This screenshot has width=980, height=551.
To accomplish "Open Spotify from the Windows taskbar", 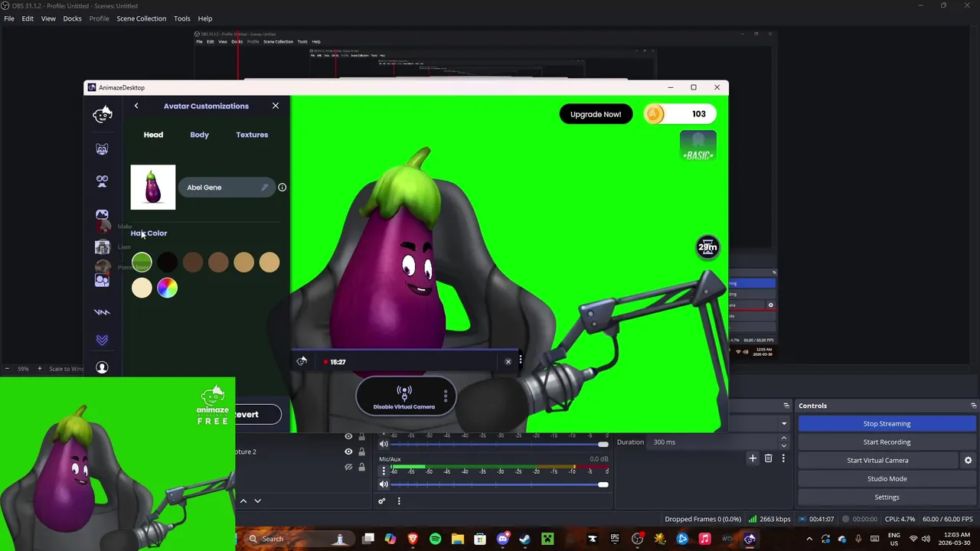I will [x=435, y=539].
